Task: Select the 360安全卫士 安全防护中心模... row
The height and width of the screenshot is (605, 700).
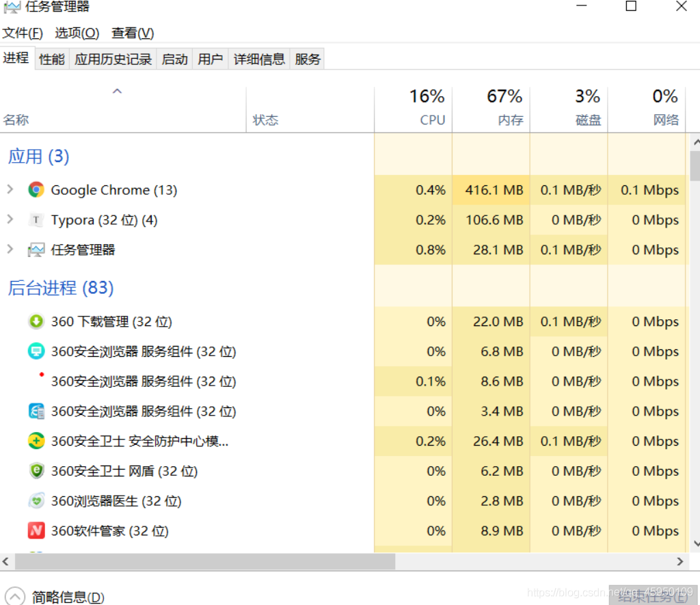Action: click(x=342, y=441)
